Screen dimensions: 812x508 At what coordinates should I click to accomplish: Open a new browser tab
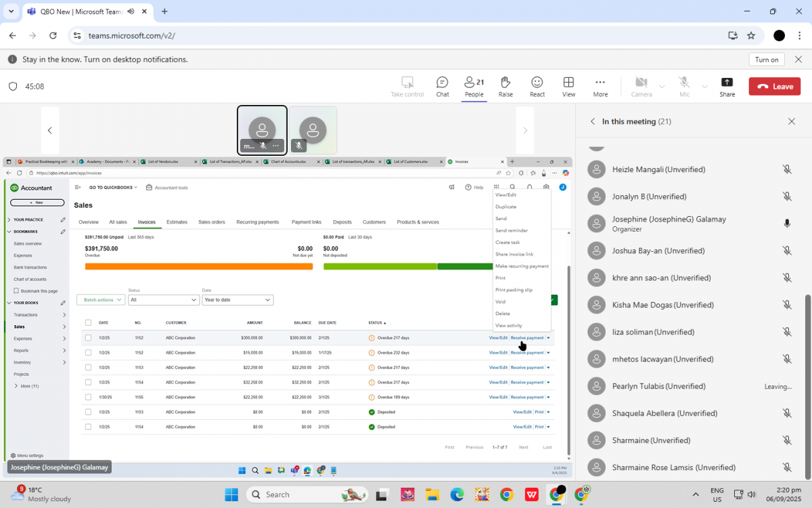[x=164, y=12]
